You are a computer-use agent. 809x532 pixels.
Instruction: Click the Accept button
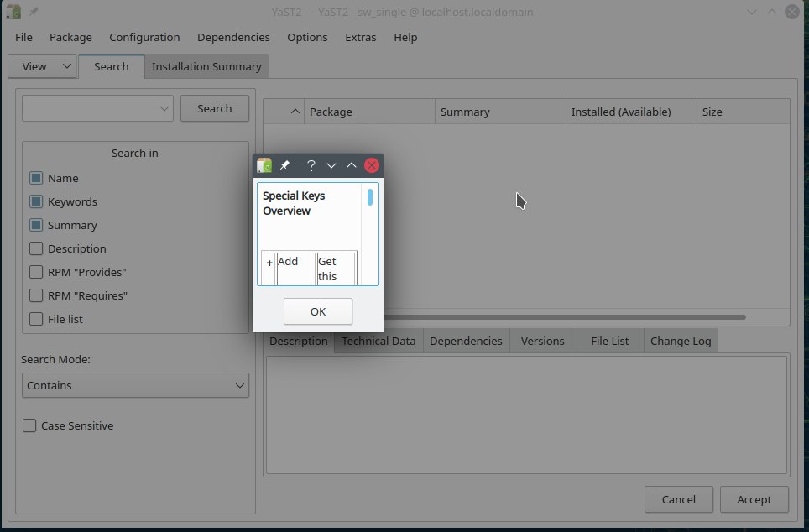point(754,499)
